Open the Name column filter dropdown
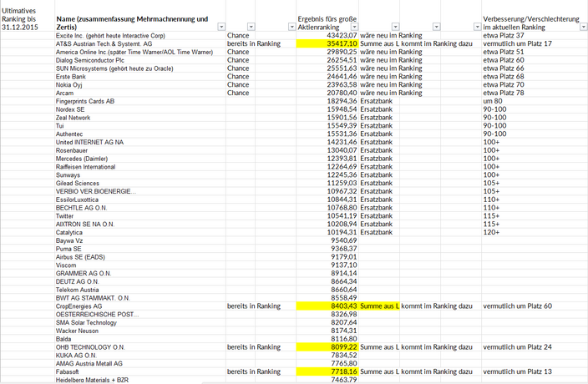The height and width of the screenshot is (384, 588). pos(220,28)
